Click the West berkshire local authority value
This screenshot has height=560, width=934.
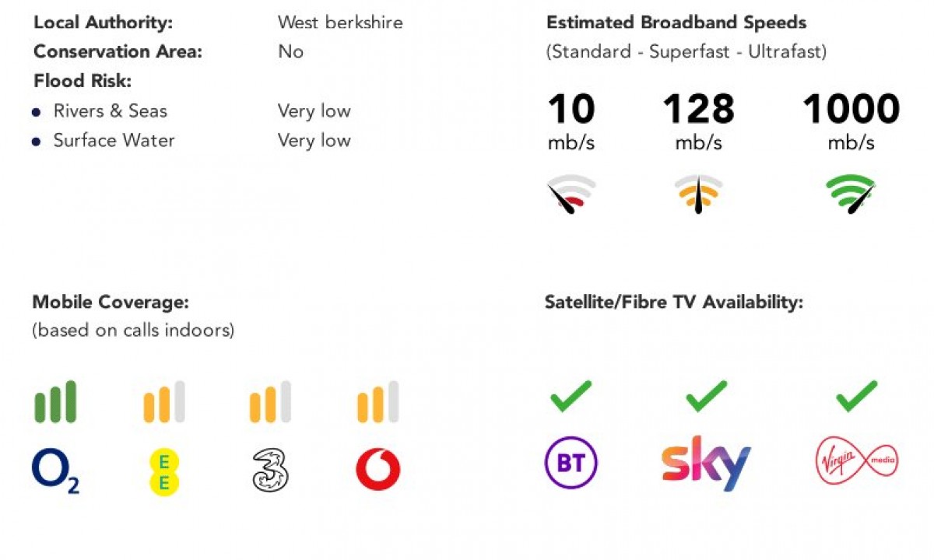point(340,23)
